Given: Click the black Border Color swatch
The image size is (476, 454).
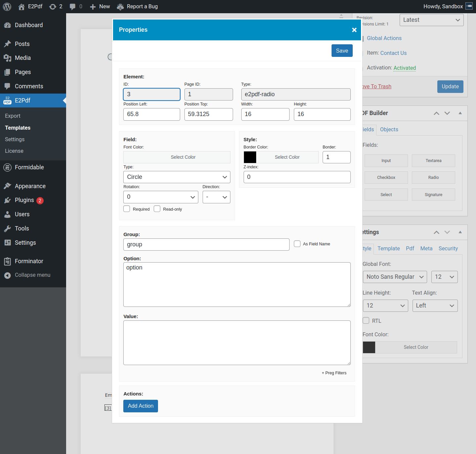Looking at the screenshot, I should pyautogui.click(x=250, y=157).
